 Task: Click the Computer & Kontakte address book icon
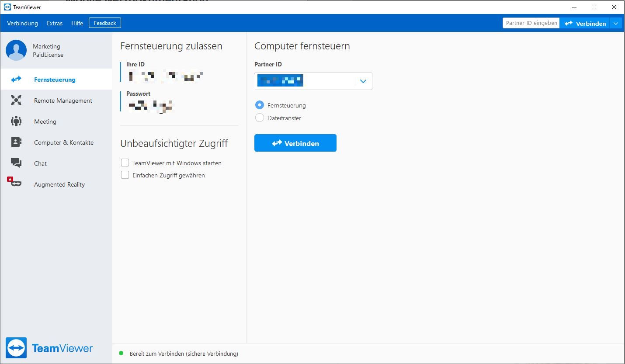[x=16, y=142]
